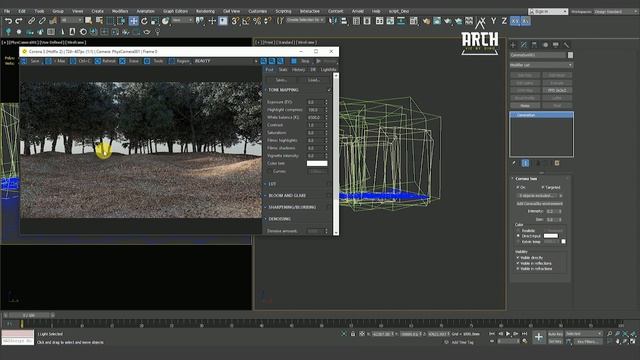Click the object color swatch beside name field
The width and height of the screenshot is (640, 360).
[x=570, y=55]
